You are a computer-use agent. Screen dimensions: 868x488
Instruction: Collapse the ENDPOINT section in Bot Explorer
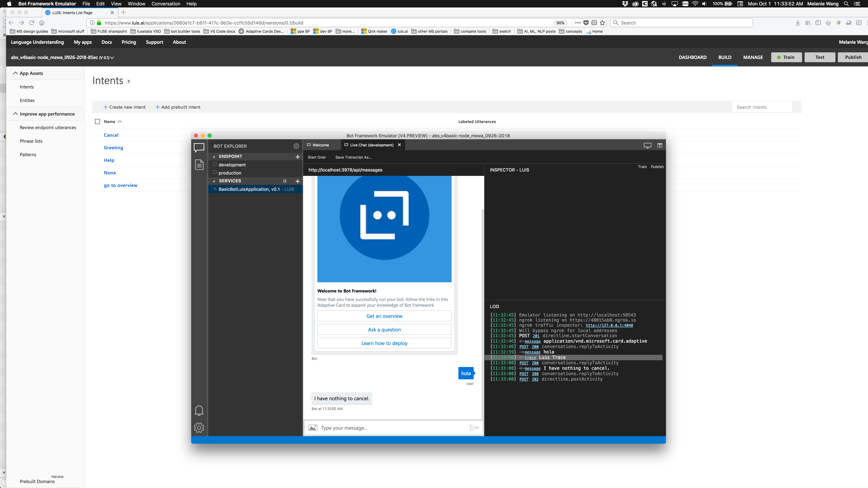(x=214, y=156)
